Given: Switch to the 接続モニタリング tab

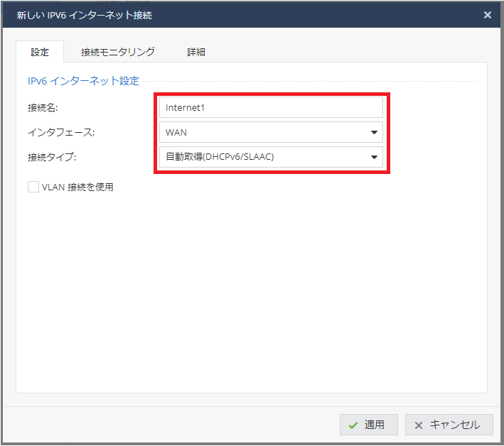Looking at the screenshot, I should pyautogui.click(x=118, y=52).
